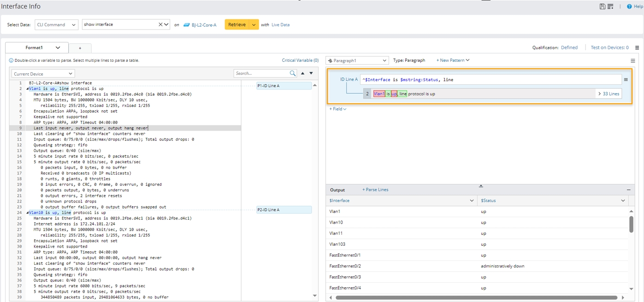Screen dimensions: 644x302
Task: Click the Retrieve button
Action: point(237,24)
